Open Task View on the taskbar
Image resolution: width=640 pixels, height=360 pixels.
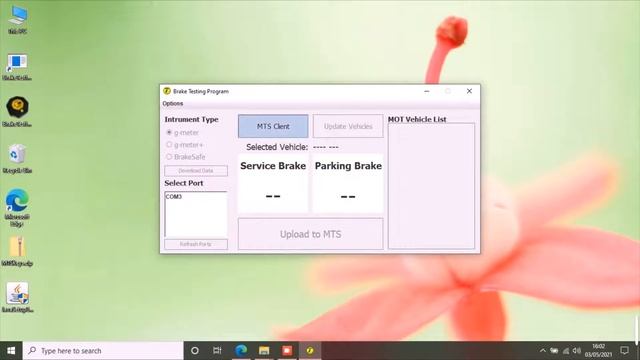[217, 351]
